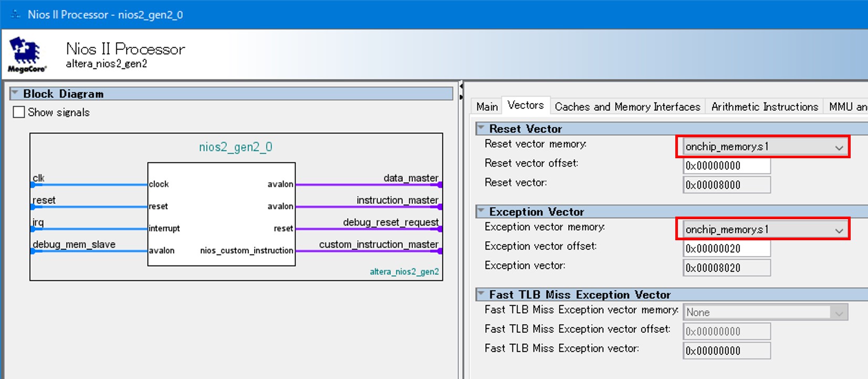This screenshot has height=379, width=868.
Task: Collapse the Exception Vector section
Action: pyautogui.click(x=481, y=211)
